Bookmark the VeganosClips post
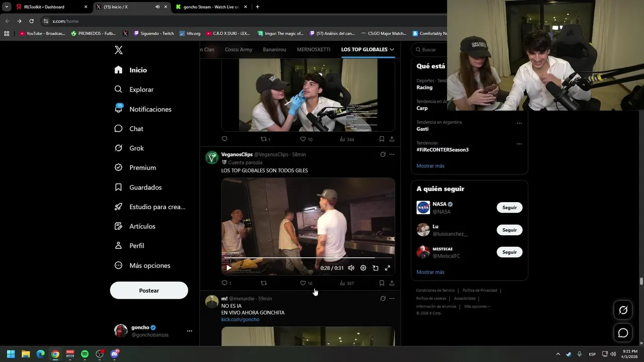 pyautogui.click(x=382, y=283)
